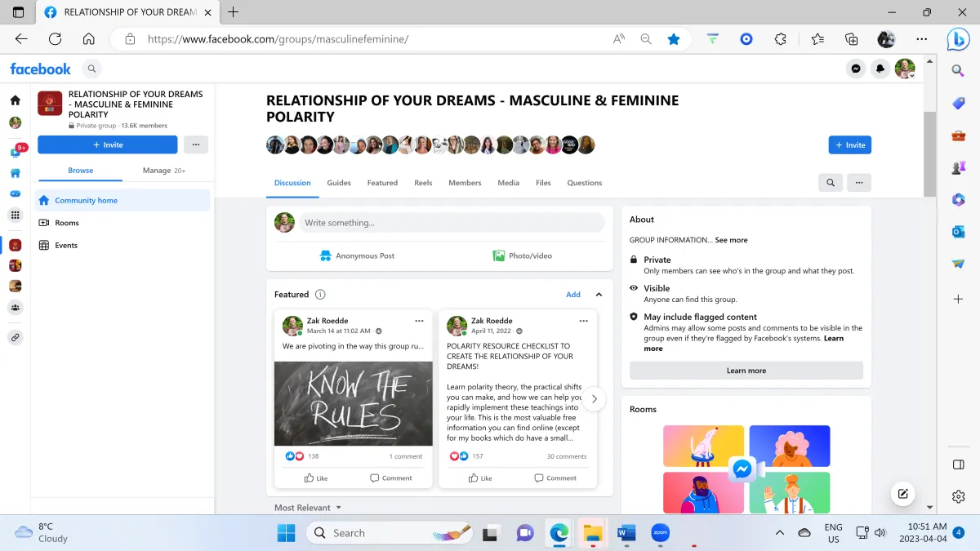The image size is (980, 551).
Task: Like the Polarity Resource Checklist post
Action: pos(480,478)
